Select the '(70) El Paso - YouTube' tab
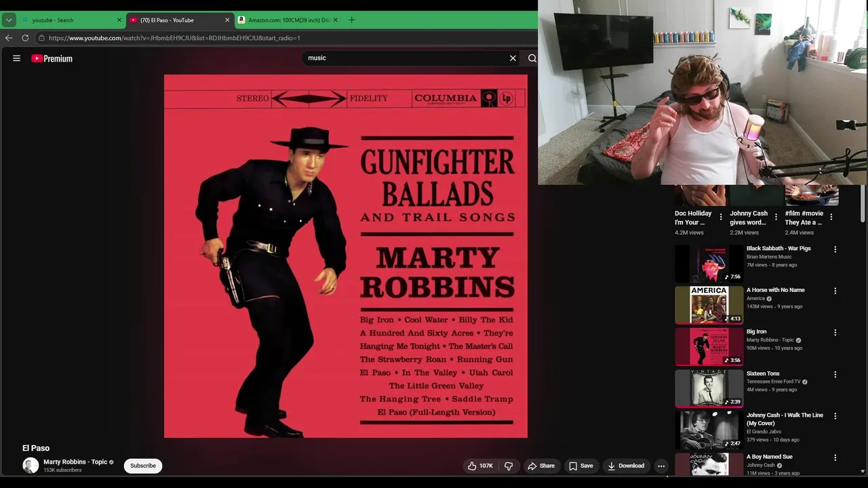The width and height of the screenshot is (868, 488). 180,20
